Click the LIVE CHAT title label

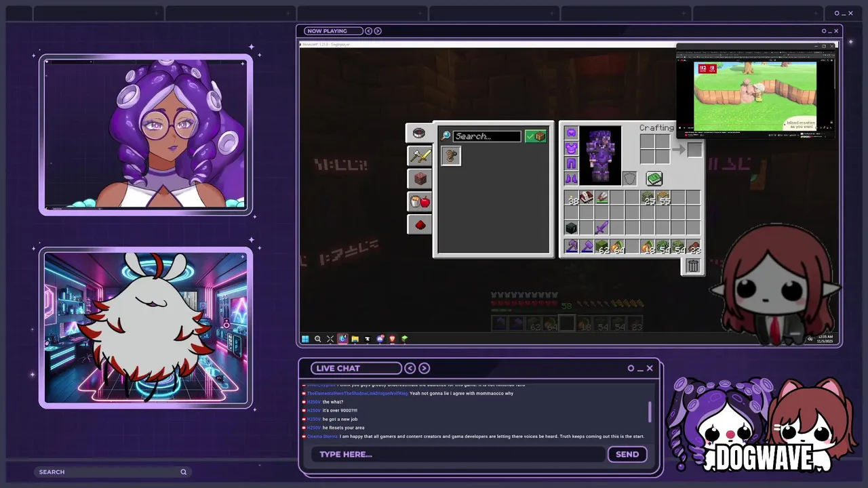338,368
